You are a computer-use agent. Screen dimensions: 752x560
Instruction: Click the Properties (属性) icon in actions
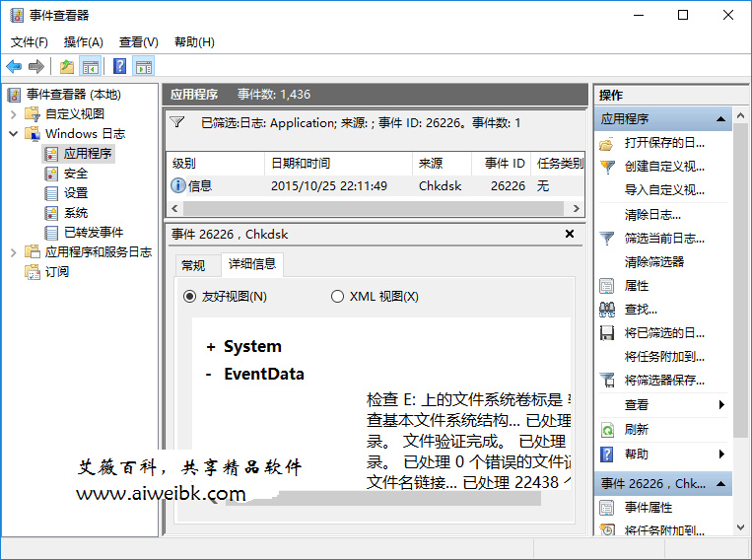pos(607,286)
